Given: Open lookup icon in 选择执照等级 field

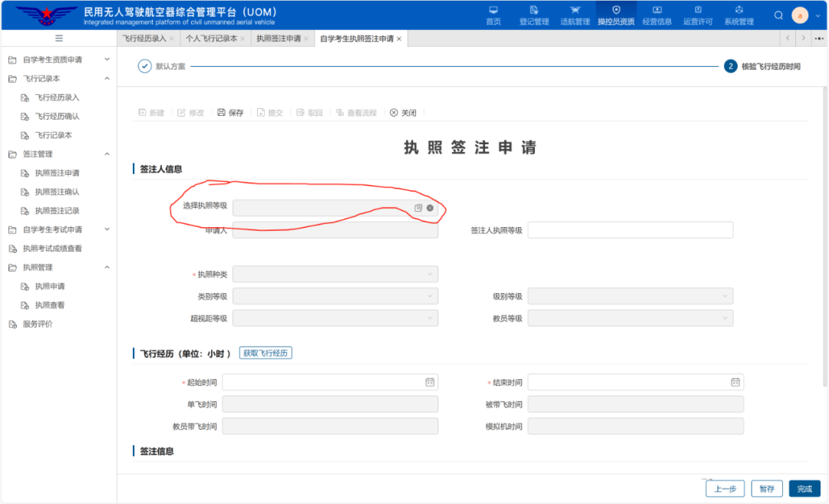Looking at the screenshot, I should pos(418,208).
